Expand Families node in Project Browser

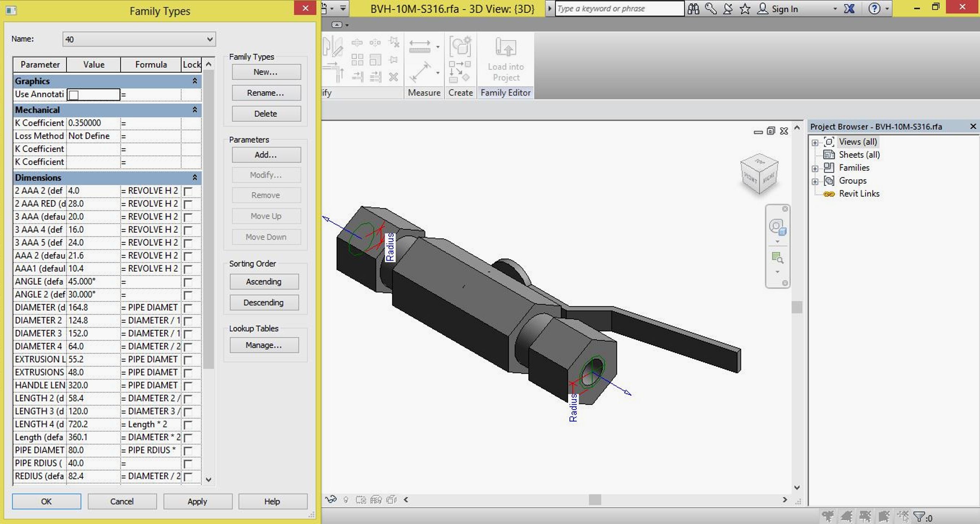[815, 168]
